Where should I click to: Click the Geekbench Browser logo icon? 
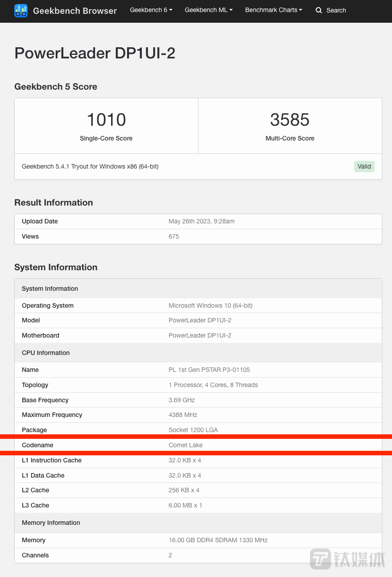(21, 10)
